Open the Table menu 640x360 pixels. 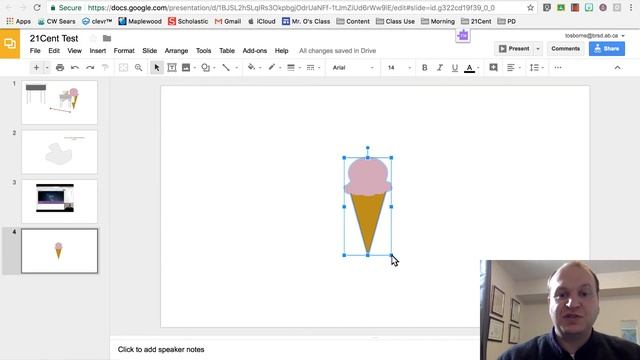coord(227,51)
